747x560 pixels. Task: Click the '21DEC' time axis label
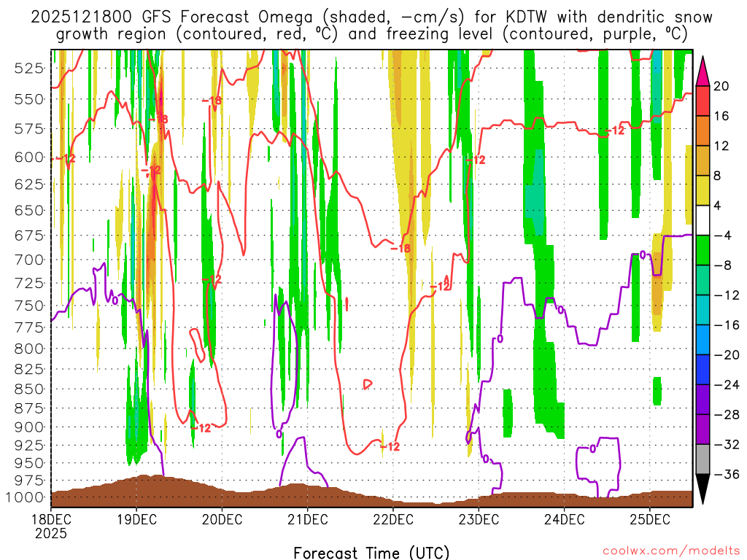(x=308, y=519)
